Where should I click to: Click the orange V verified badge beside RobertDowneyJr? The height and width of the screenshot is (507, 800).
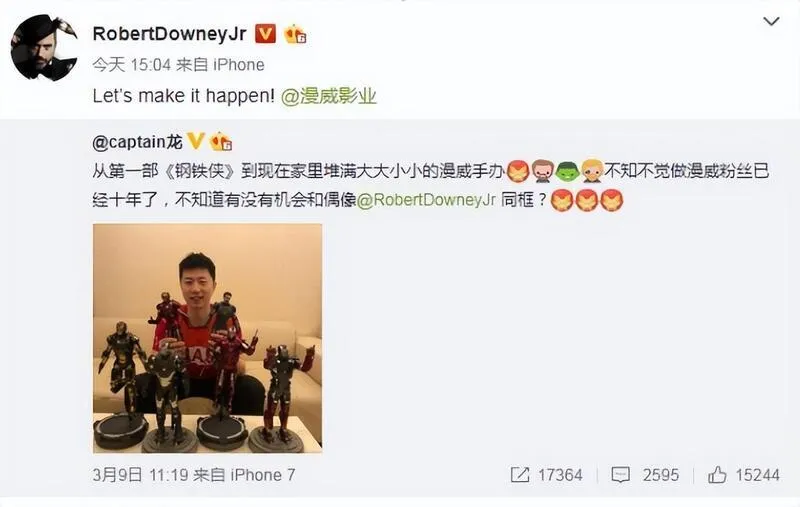click(265, 34)
